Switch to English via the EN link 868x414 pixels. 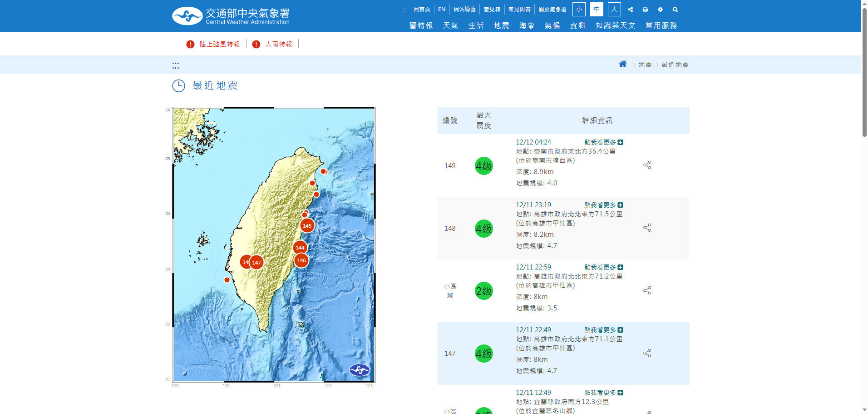tap(442, 10)
